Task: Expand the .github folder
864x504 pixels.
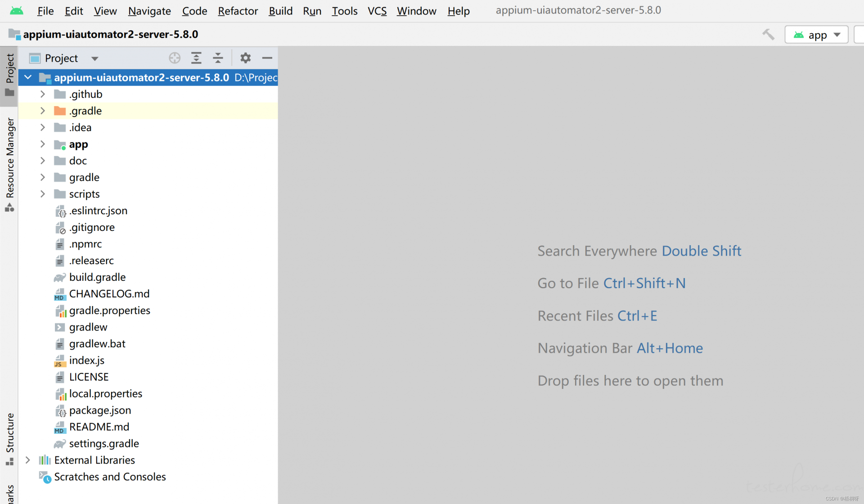Action: pos(43,94)
